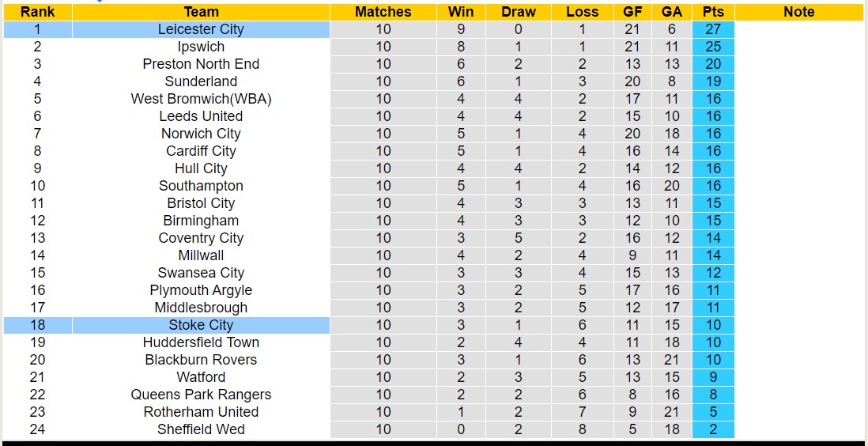
Task: Click on Sunderland team name
Action: click(201, 81)
